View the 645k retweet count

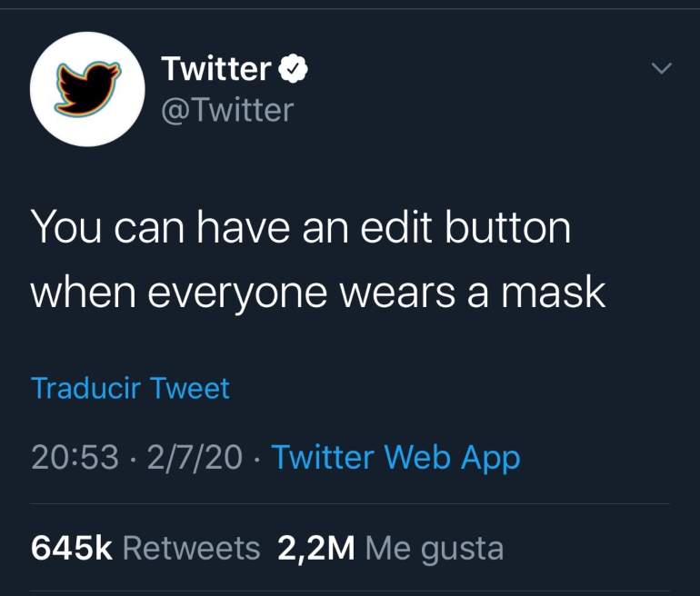[x=72, y=548]
